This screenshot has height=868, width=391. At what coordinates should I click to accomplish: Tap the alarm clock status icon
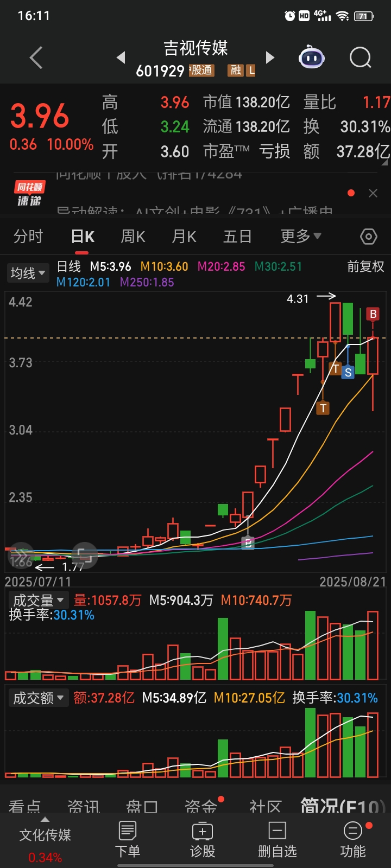coord(290,16)
